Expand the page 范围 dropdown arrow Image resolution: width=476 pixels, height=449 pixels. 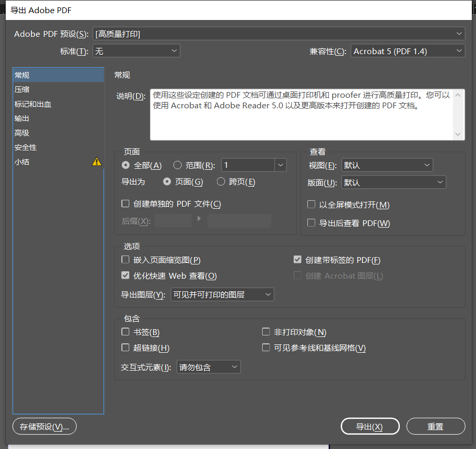point(281,165)
